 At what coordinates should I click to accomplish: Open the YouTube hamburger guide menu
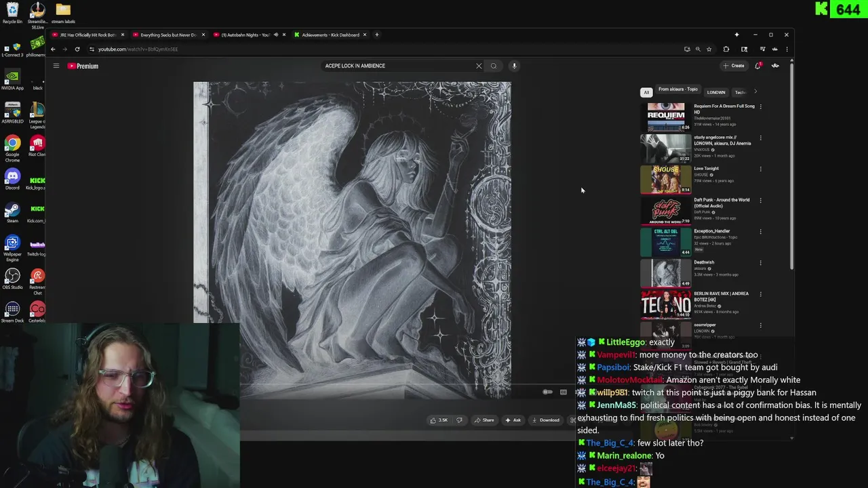point(56,66)
